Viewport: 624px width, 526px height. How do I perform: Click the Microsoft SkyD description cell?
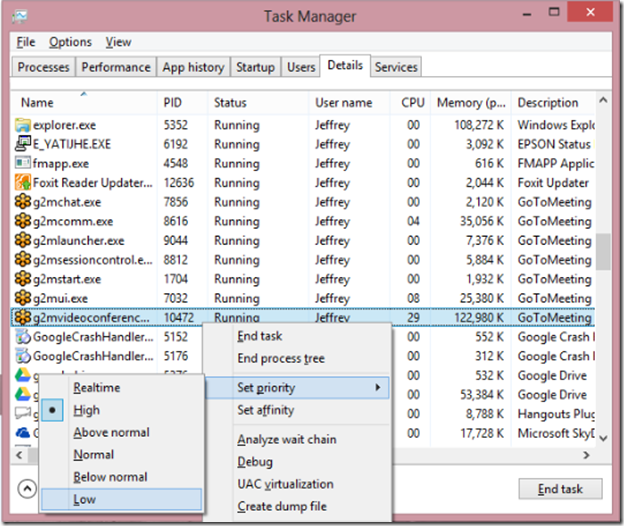coord(556,433)
